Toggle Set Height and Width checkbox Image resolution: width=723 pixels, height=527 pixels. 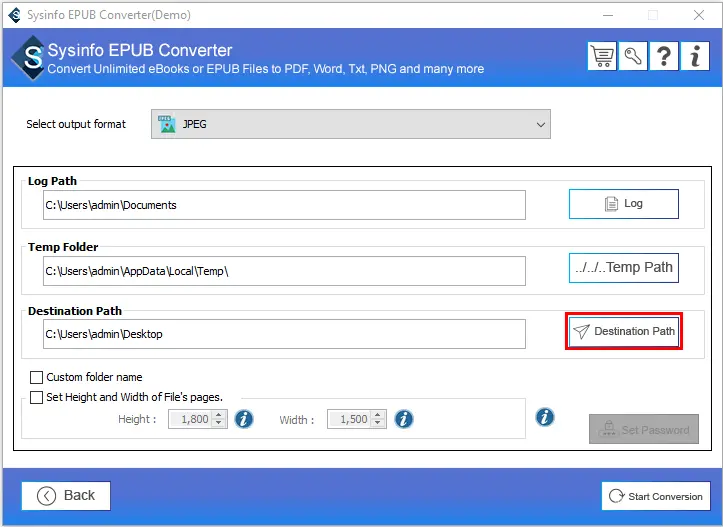37,397
